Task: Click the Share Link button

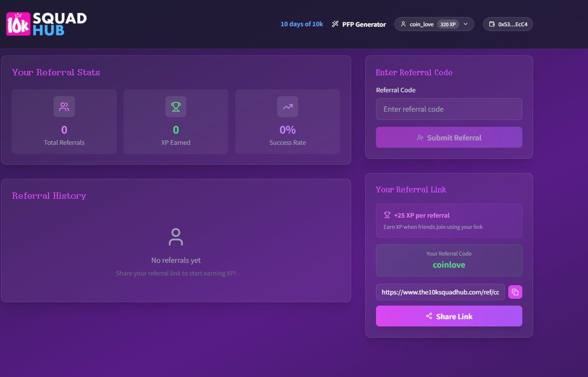Action: [449, 316]
